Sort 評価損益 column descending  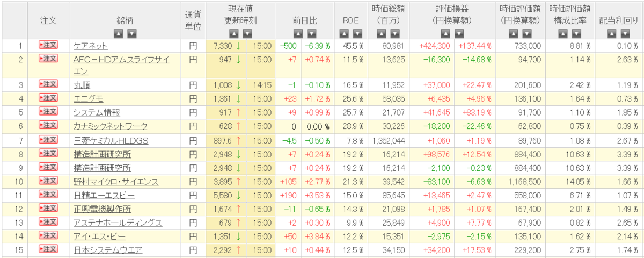pyautogui.click(x=459, y=33)
